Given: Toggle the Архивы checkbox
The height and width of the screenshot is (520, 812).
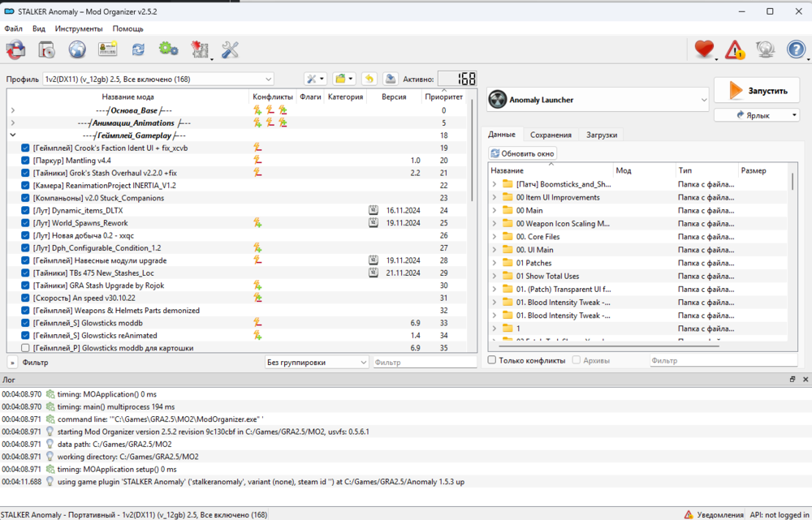Looking at the screenshot, I should (x=576, y=360).
